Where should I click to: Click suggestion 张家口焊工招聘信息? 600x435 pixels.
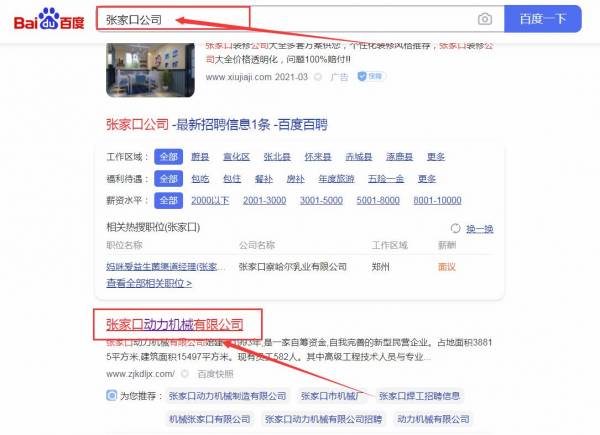click(421, 395)
